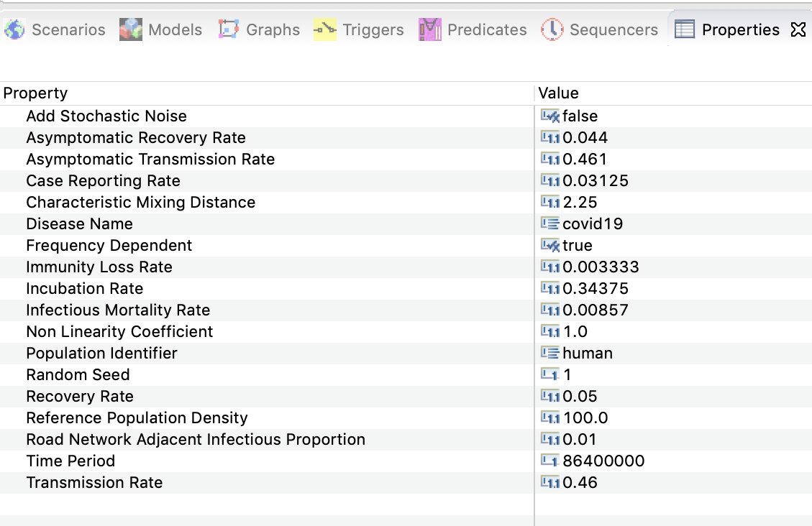Open the Predicates tab

coord(473,29)
